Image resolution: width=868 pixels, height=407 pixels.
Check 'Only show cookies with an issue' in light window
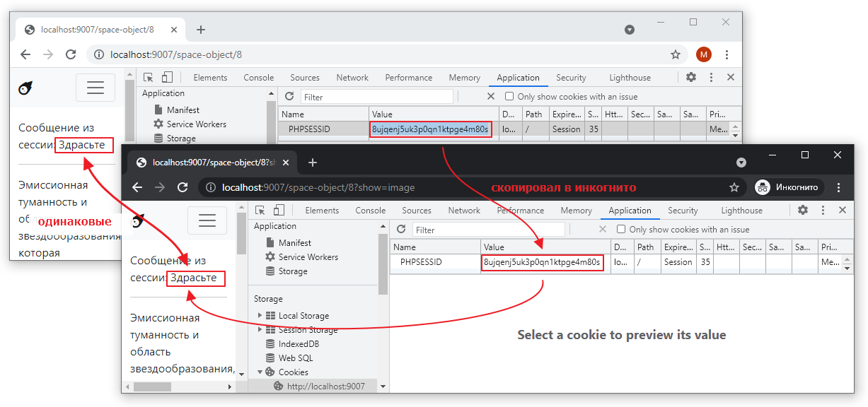coord(509,97)
